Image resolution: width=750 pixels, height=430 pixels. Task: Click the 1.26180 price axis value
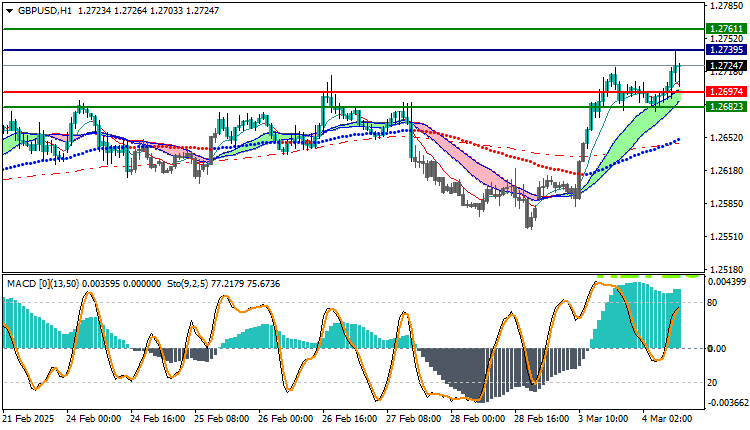(x=727, y=171)
